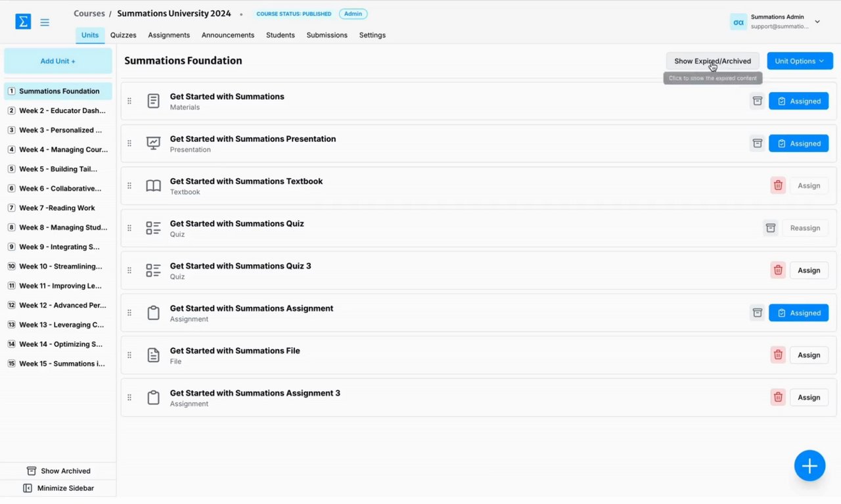Image resolution: width=841 pixels, height=504 pixels.
Task: Click drag handle of Summations materials row
Action: pos(129,101)
